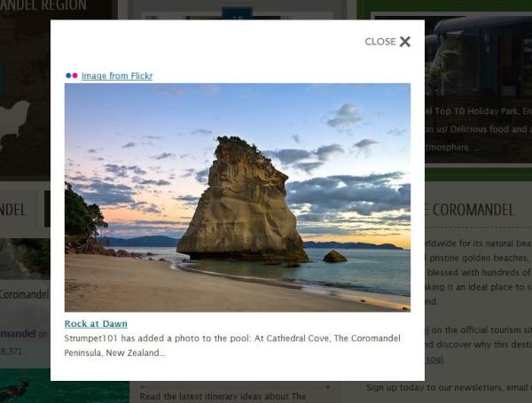532x403 pixels.
Task: Click the dimmed New Zealand map silhouette
Action: [x=13, y=124]
